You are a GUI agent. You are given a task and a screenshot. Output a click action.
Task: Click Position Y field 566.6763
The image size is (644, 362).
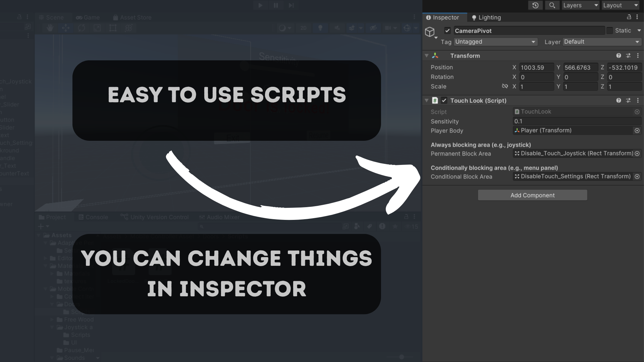[x=580, y=67]
